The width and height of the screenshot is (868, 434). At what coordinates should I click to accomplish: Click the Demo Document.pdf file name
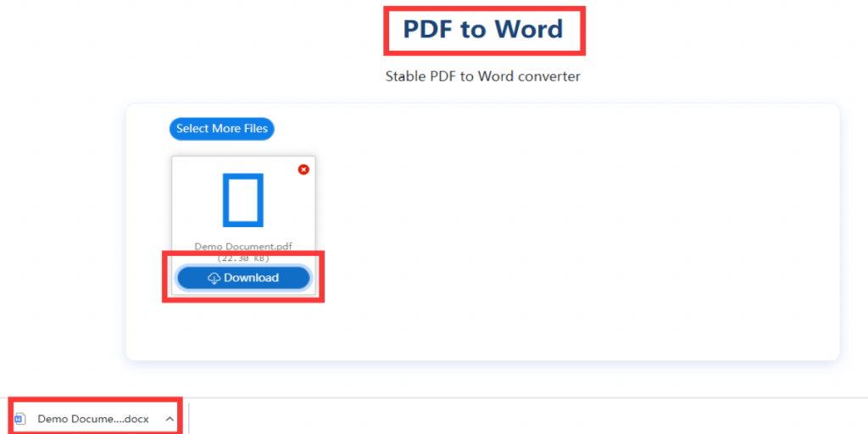[243, 247]
